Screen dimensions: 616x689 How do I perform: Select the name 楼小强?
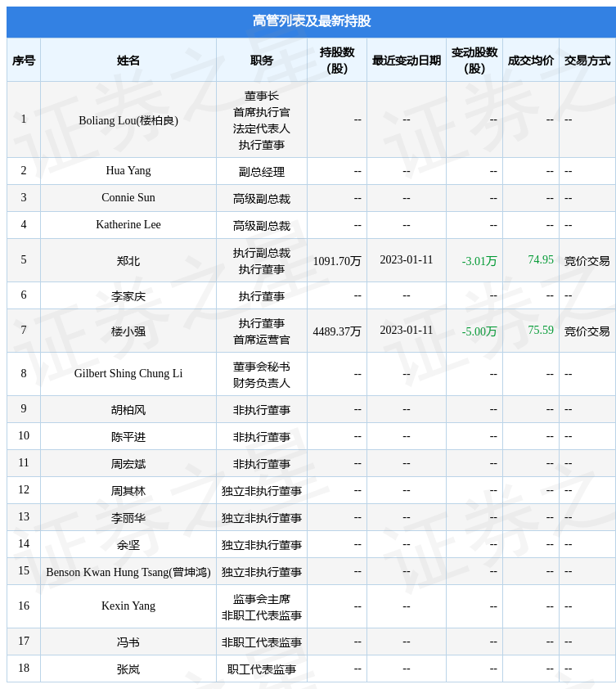tap(128, 331)
